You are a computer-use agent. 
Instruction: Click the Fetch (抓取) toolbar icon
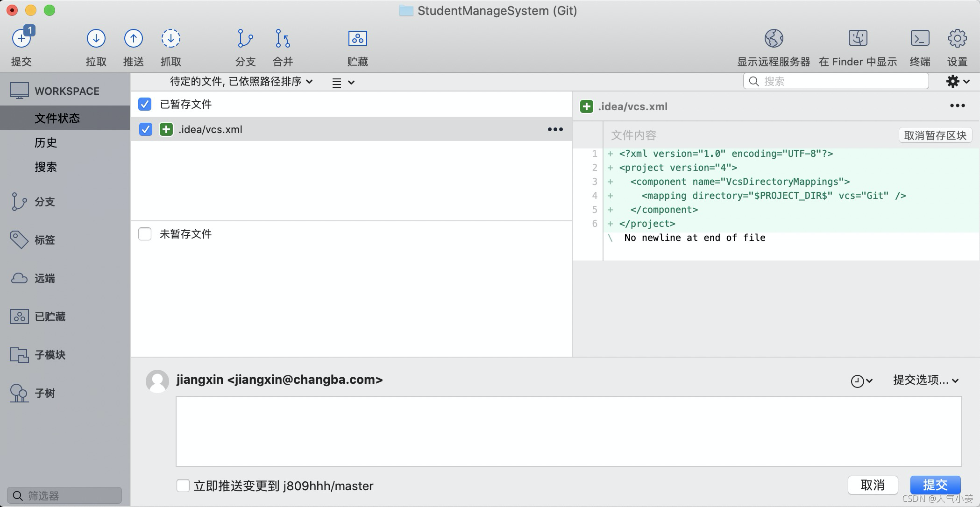pos(170,38)
